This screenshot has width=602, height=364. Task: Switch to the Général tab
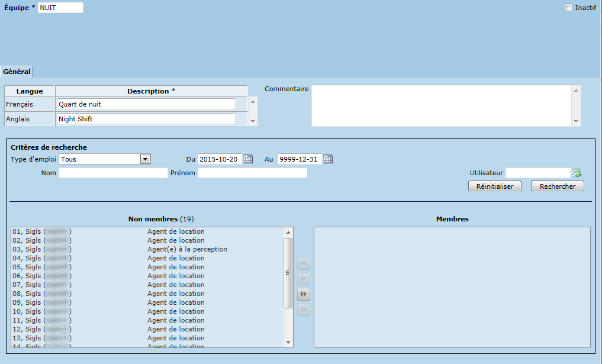(17, 72)
